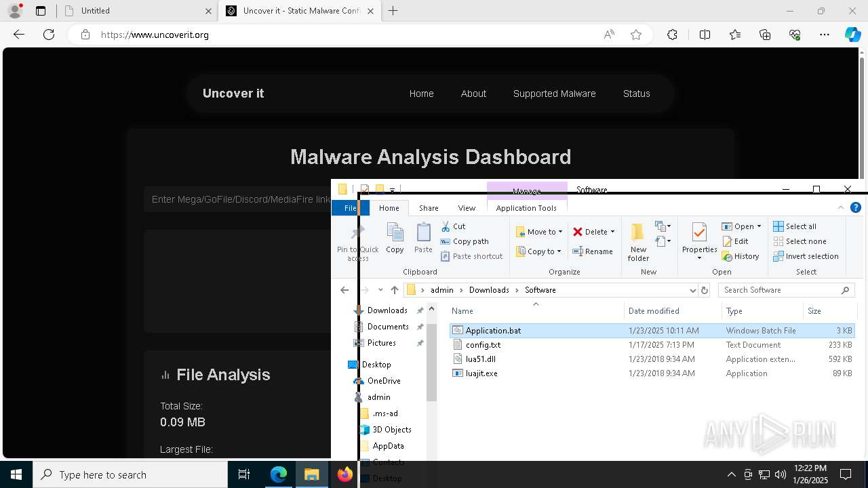This screenshot has width=868, height=488.
Task: Open Properties checkmark icon
Action: point(699,232)
